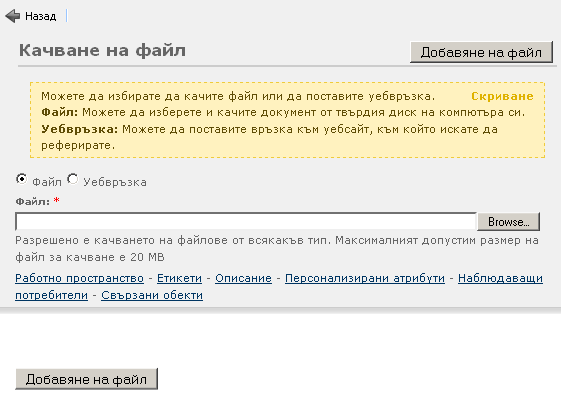Click the yellow help information box
561x397 pixels.
pyautogui.click(x=287, y=120)
